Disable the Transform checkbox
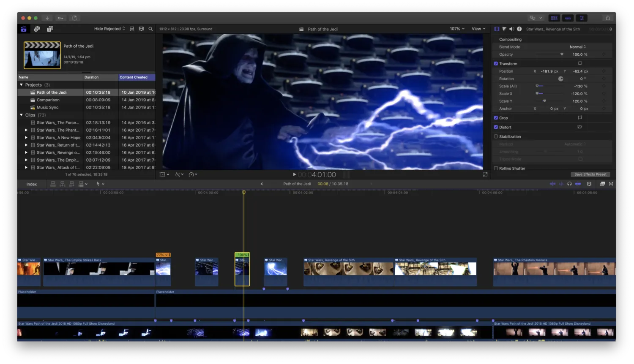The height and width of the screenshot is (364, 634). (x=496, y=64)
